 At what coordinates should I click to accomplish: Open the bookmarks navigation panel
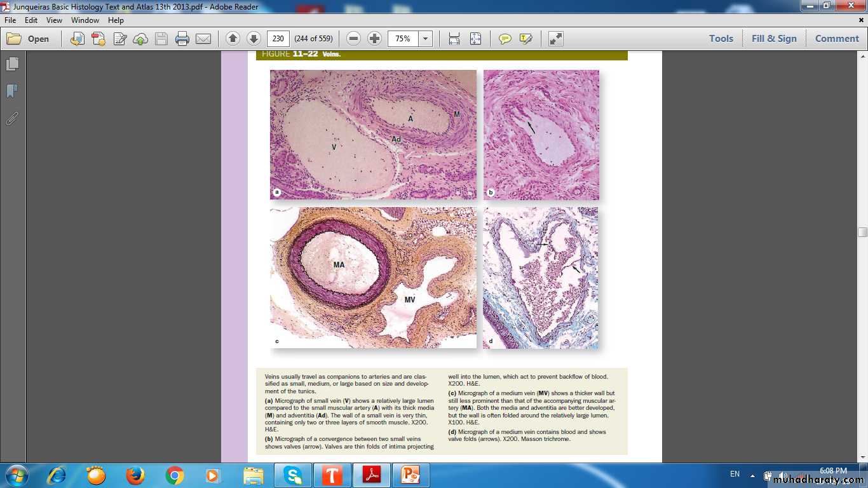pos(12,91)
